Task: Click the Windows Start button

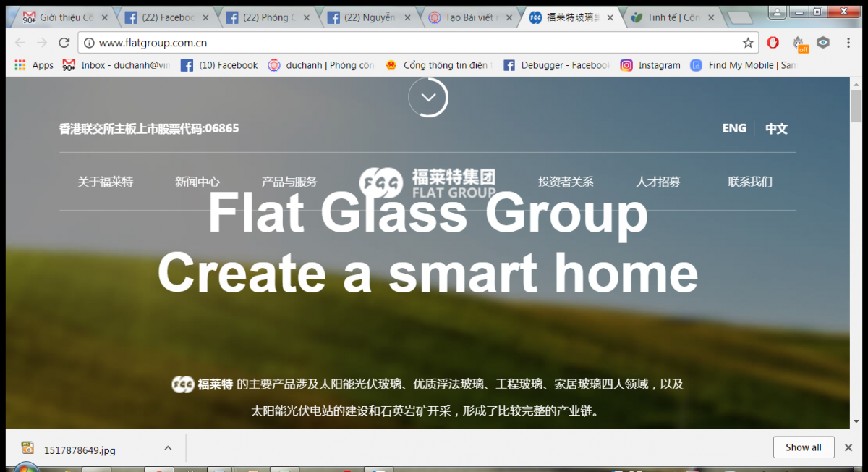Action: pyautogui.click(x=27, y=467)
